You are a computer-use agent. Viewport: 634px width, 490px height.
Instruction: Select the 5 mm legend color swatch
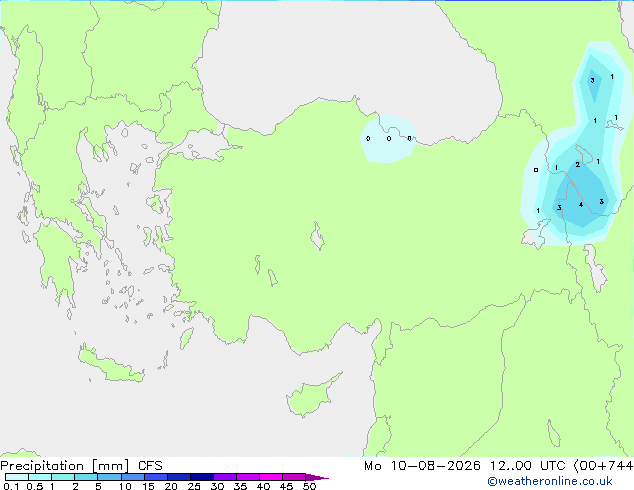[109, 477]
